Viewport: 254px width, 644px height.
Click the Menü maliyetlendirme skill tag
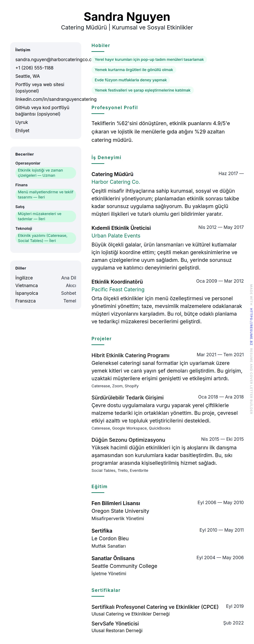[x=46, y=194]
